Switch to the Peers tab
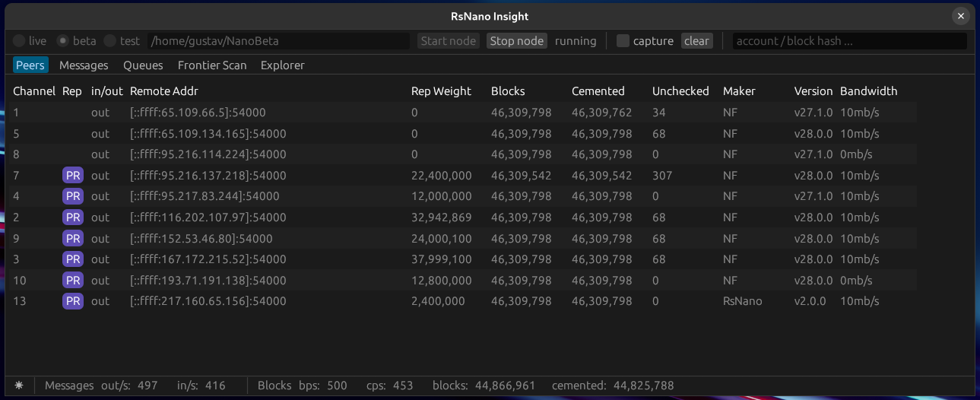The image size is (980, 400). 30,65
